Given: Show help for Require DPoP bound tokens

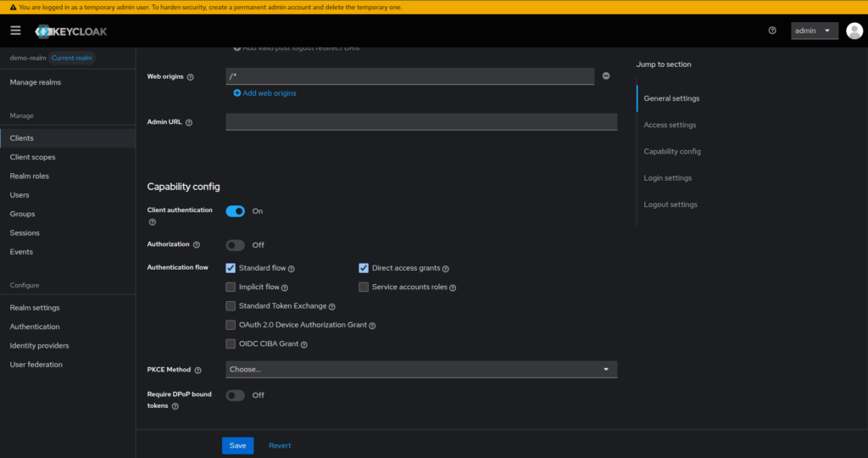Looking at the screenshot, I should point(175,406).
